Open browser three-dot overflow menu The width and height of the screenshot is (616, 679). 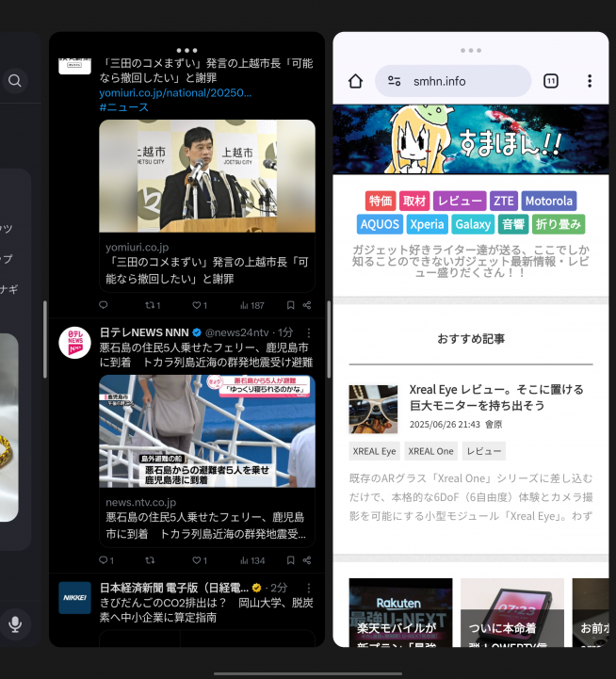[589, 81]
